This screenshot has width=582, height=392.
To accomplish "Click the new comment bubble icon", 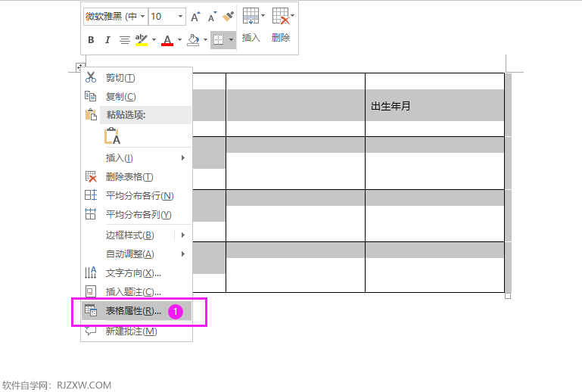I will coord(91,331).
